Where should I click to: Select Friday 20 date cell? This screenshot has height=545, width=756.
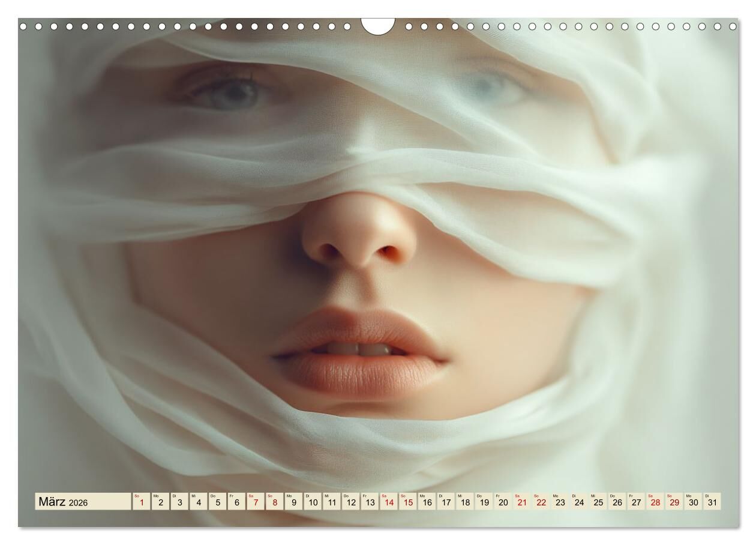tap(503, 502)
